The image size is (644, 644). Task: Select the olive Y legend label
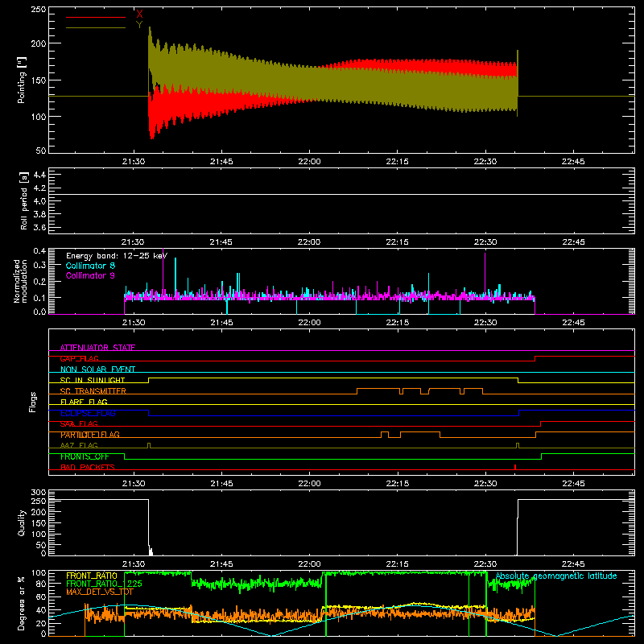click(x=139, y=25)
